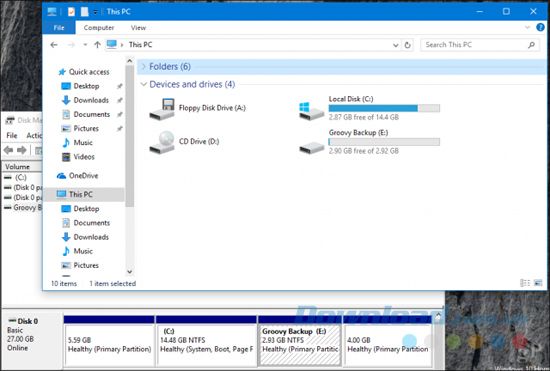Expand the ribbon with the chevron

click(x=527, y=27)
